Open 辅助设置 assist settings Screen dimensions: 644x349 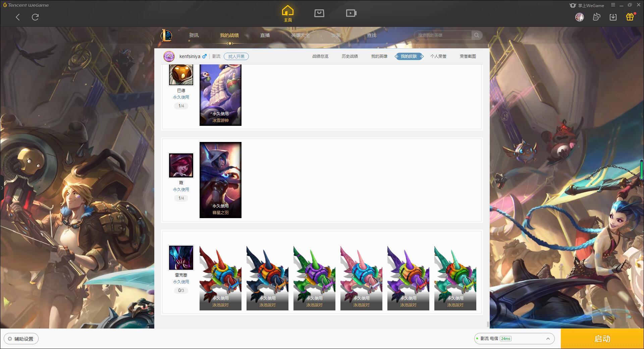21,339
